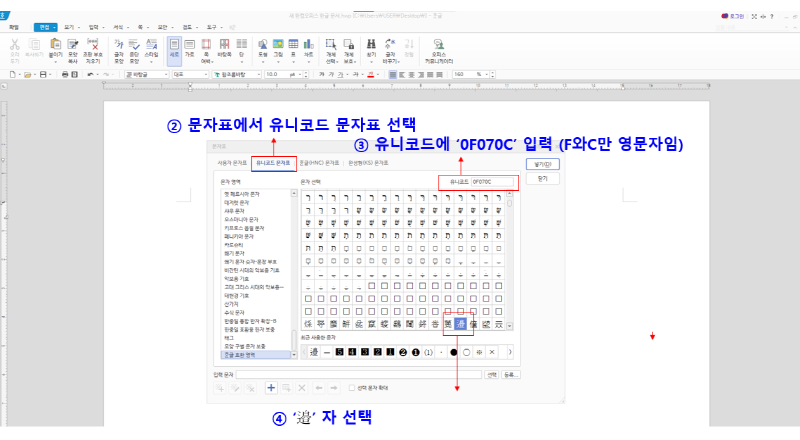Select 새우 문자 in character range list
800x440 pixels.
click(x=235, y=211)
